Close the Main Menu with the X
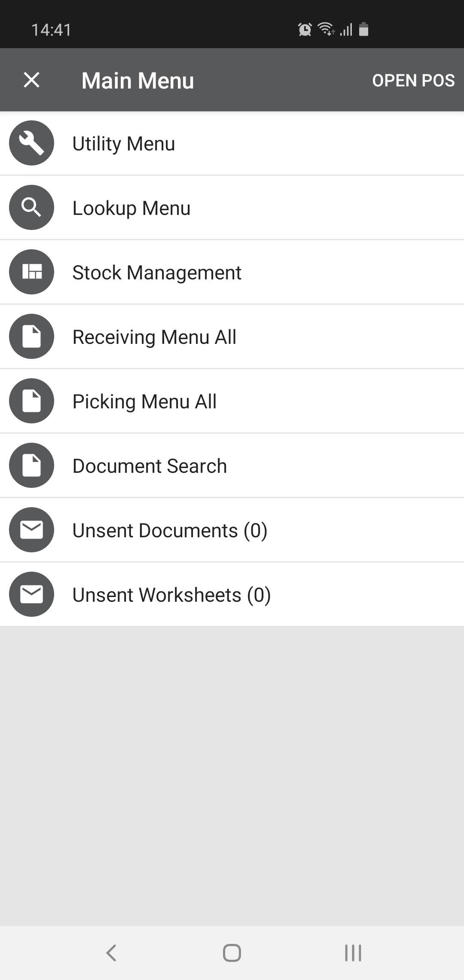Viewport: 464px width, 980px height. tap(31, 80)
